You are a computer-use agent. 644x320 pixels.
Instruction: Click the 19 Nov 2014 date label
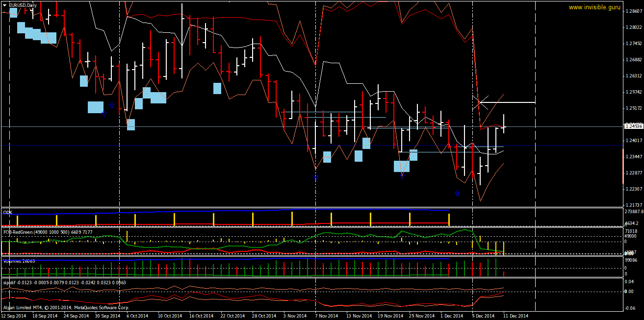[390, 316]
